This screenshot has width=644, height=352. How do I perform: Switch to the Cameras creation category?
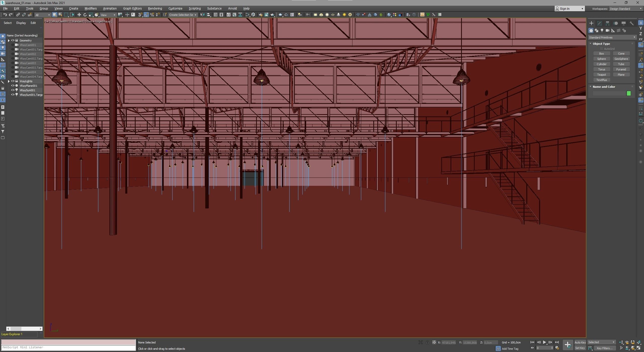click(x=608, y=30)
